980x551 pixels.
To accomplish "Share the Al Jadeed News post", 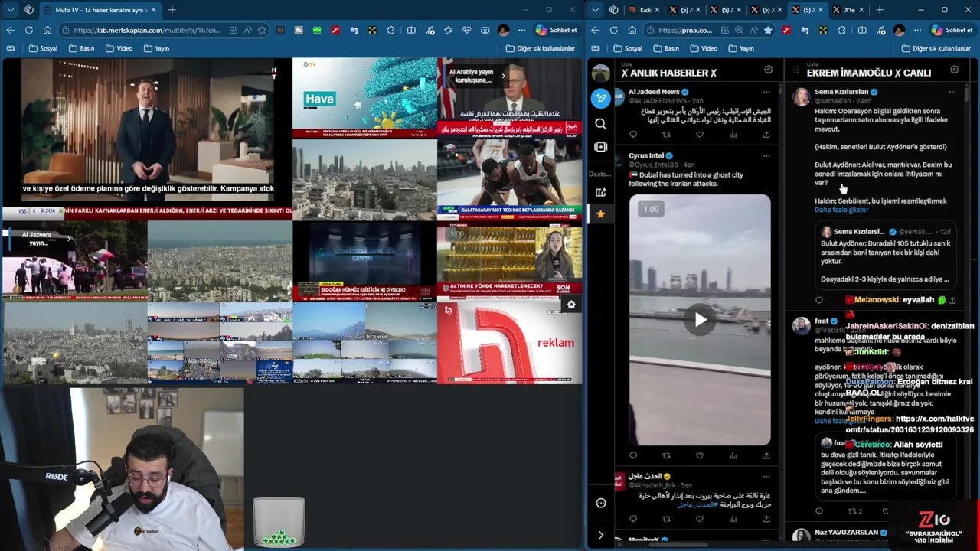I will point(766,135).
